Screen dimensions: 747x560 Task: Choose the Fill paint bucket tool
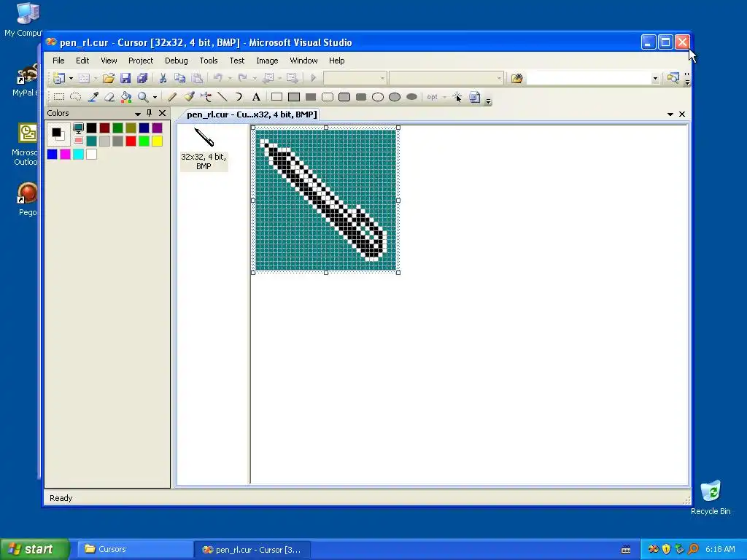126,97
